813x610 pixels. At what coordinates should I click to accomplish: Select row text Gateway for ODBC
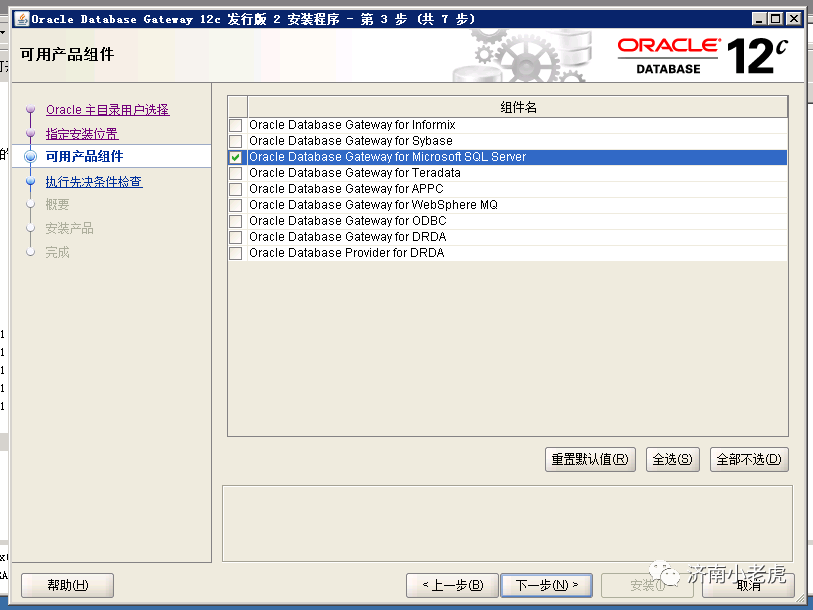point(347,221)
